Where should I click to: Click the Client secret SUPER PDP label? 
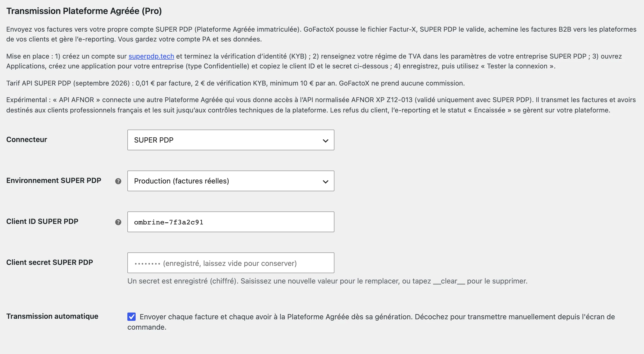49,262
